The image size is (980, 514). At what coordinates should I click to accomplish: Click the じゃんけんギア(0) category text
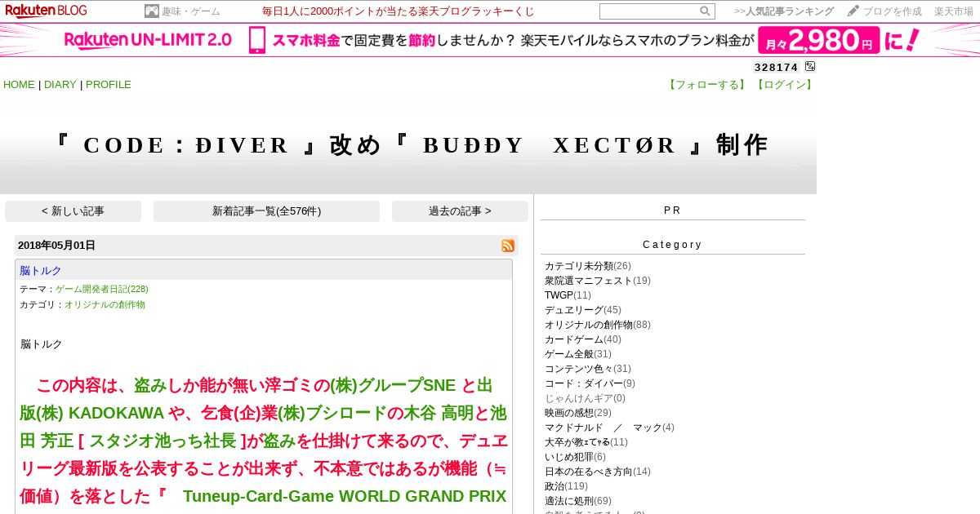click(x=585, y=398)
